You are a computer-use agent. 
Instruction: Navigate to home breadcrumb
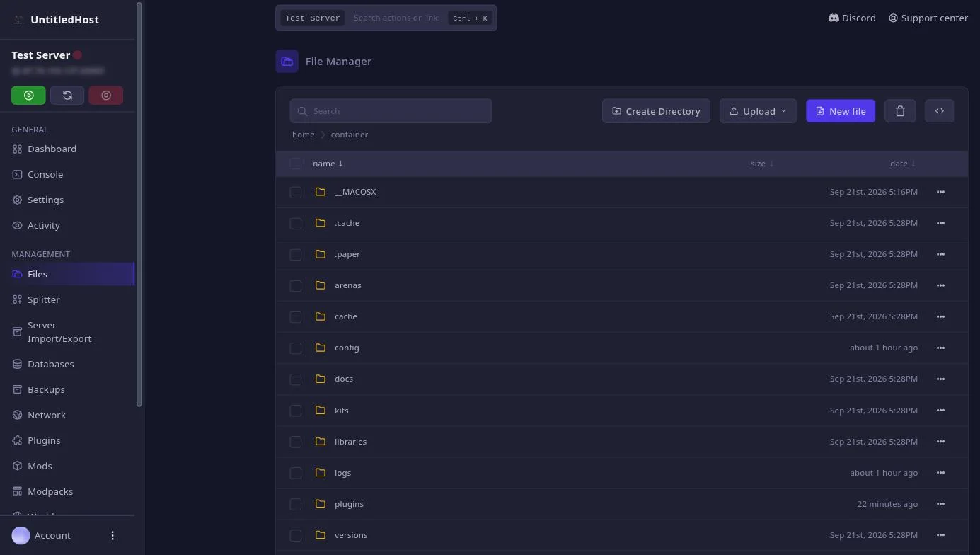tap(303, 135)
